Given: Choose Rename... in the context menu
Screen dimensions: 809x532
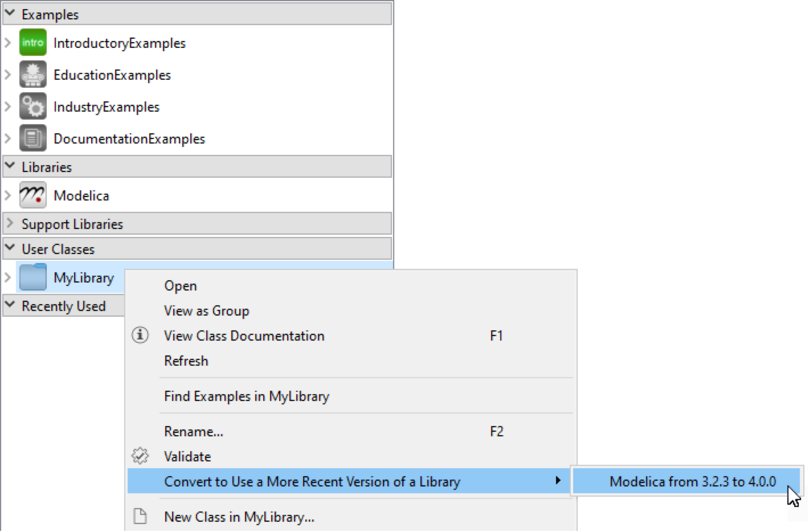Looking at the screenshot, I should point(193,432).
